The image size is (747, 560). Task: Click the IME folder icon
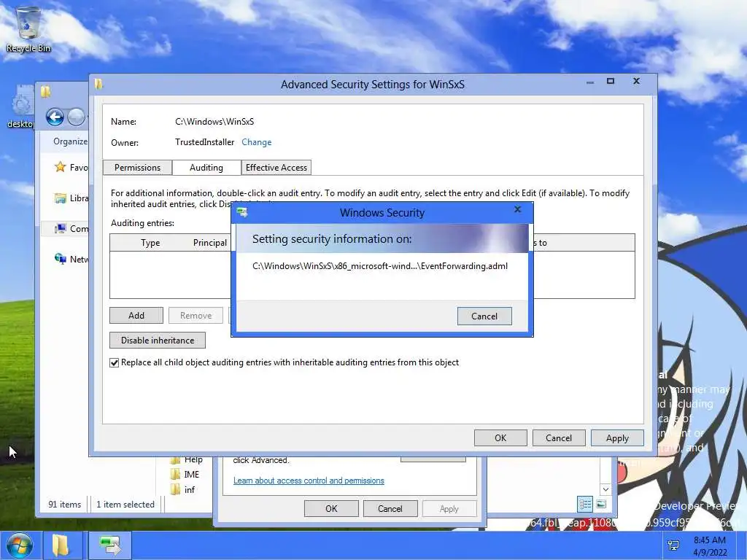click(x=177, y=474)
